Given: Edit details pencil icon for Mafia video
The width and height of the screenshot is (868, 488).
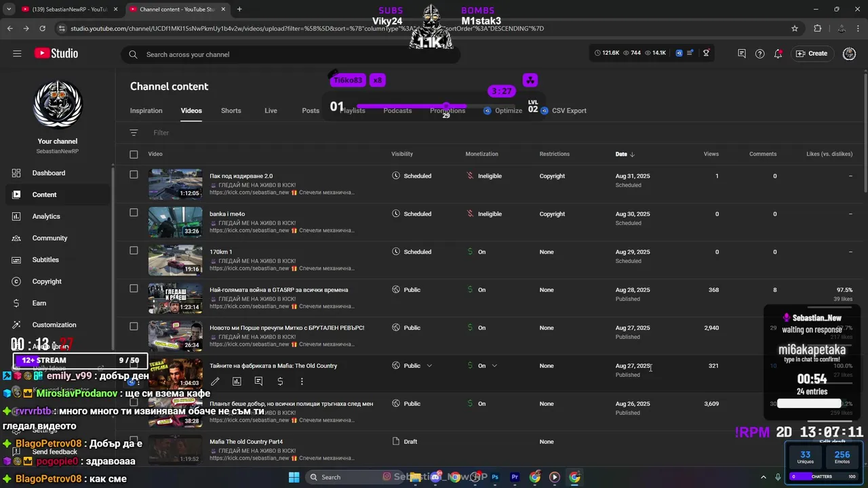Looking at the screenshot, I should [x=215, y=382].
